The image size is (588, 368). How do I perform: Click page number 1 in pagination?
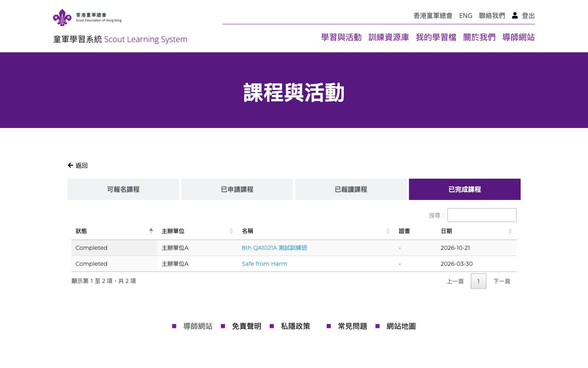point(479,281)
